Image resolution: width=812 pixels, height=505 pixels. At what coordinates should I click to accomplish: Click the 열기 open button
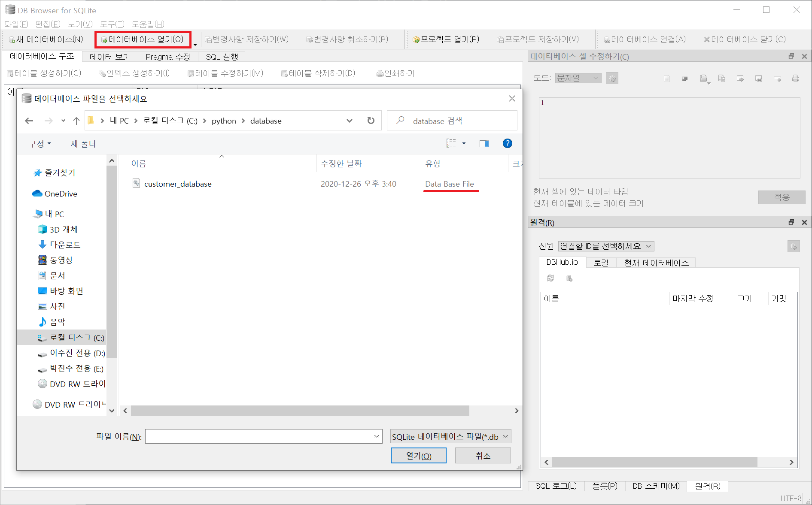418,456
